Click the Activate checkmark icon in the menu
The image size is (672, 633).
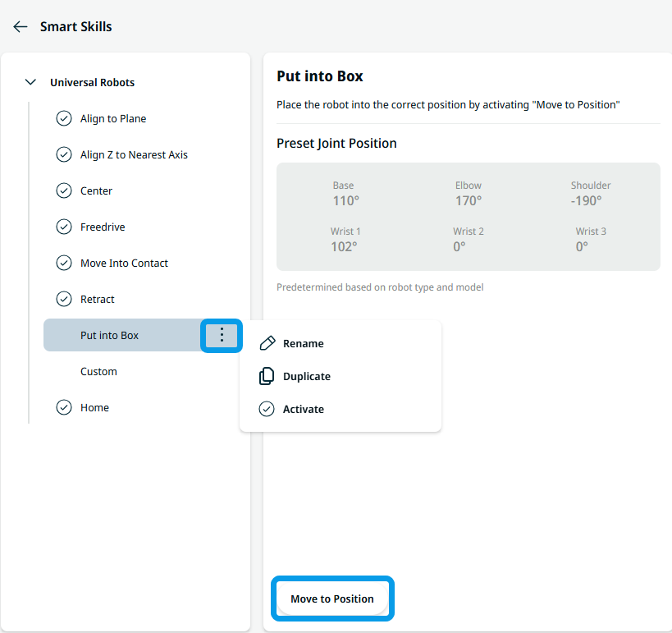[x=267, y=409]
